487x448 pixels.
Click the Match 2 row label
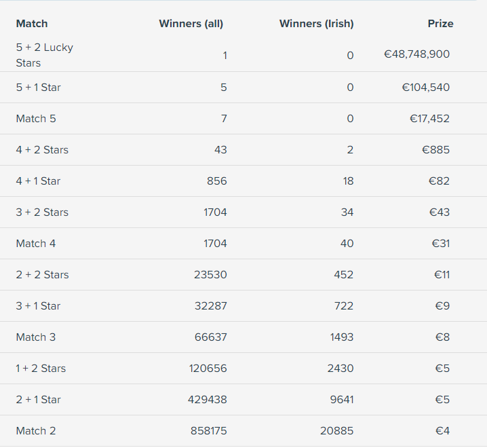point(36,431)
